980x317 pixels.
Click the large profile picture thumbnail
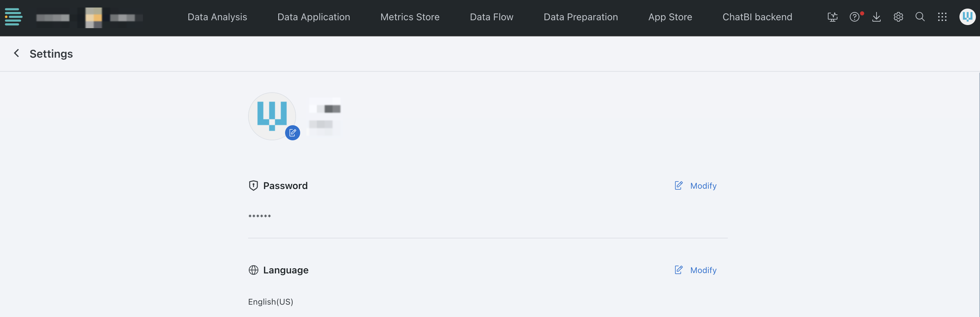point(272,116)
